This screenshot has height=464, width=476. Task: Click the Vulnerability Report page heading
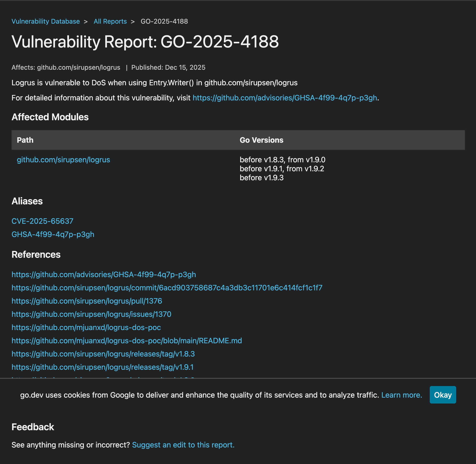click(145, 42)
